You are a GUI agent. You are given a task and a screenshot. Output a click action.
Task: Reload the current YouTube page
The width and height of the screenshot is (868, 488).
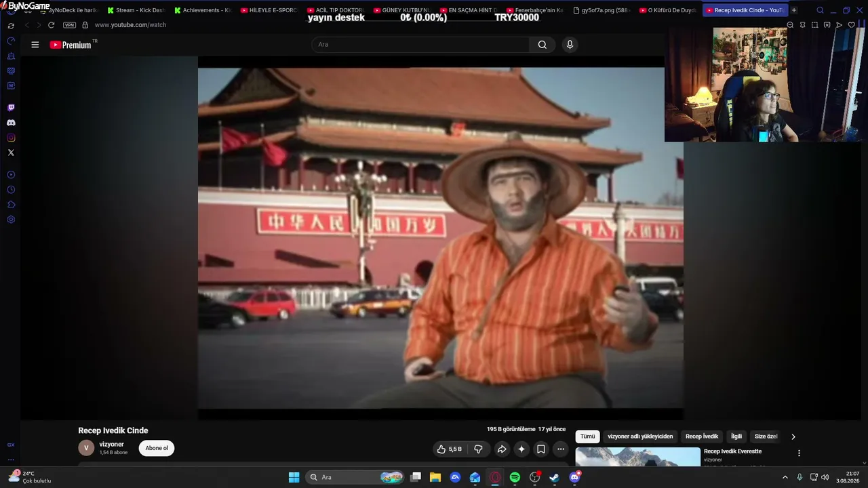coord(51,25)
